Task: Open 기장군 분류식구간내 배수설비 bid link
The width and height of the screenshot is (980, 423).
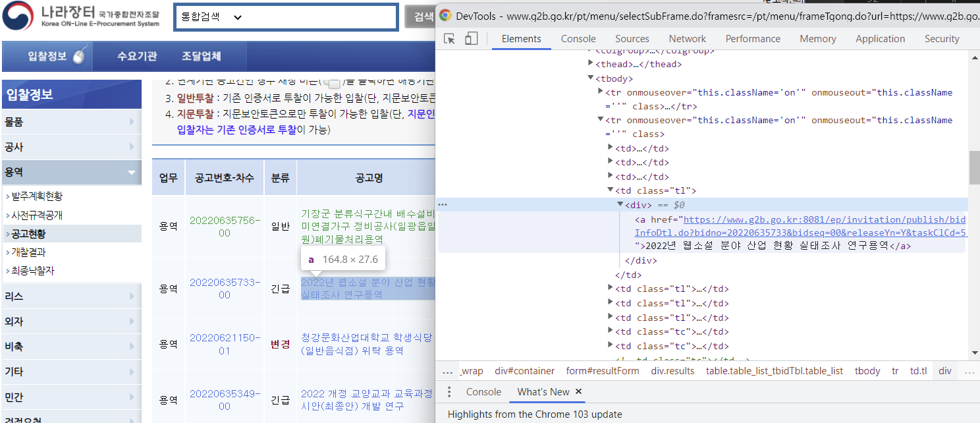Action: (x=367, y=227)
